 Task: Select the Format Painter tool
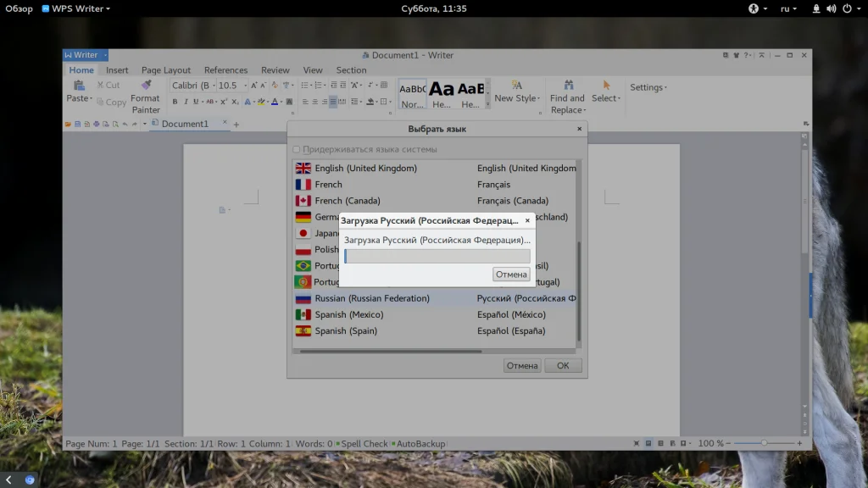[x=146, y=86]
